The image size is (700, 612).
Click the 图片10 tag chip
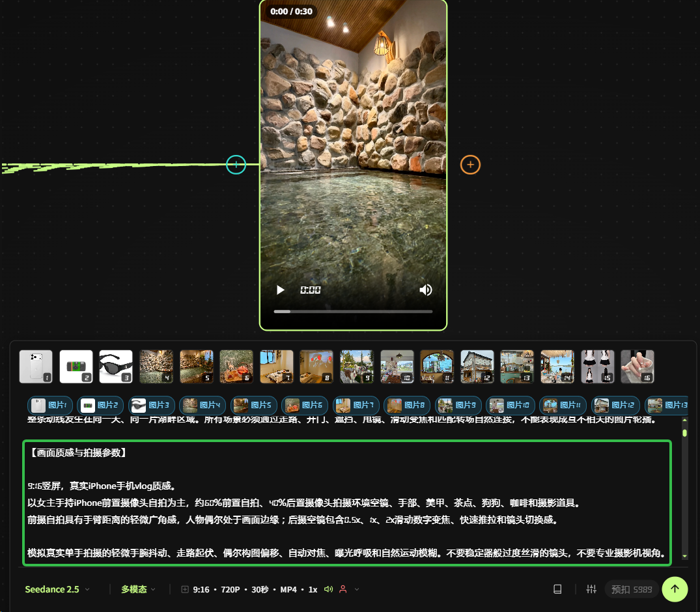click(511, 406)
